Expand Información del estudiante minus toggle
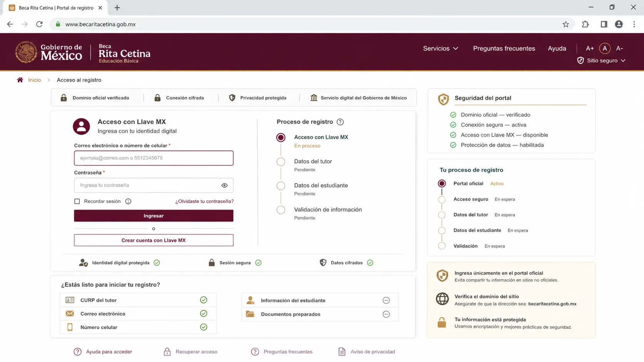The image size is (644, 362). point(386,300)
